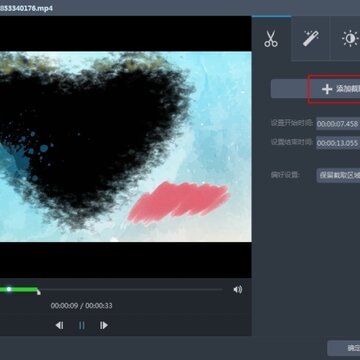Mute audio with the speaker icon
Image resolution: width=360 pixels, height=360 pixels.
[238, 289]
